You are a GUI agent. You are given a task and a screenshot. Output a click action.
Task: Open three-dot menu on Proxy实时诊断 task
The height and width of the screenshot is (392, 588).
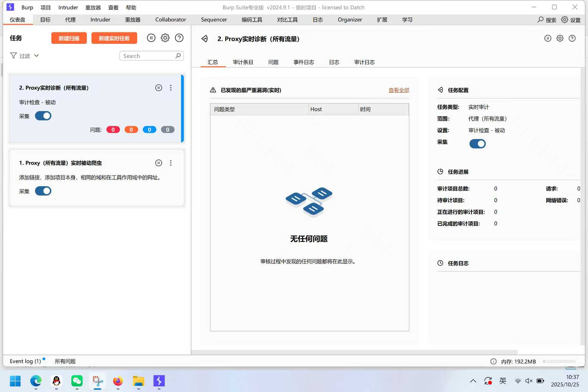tap(171, 88)
